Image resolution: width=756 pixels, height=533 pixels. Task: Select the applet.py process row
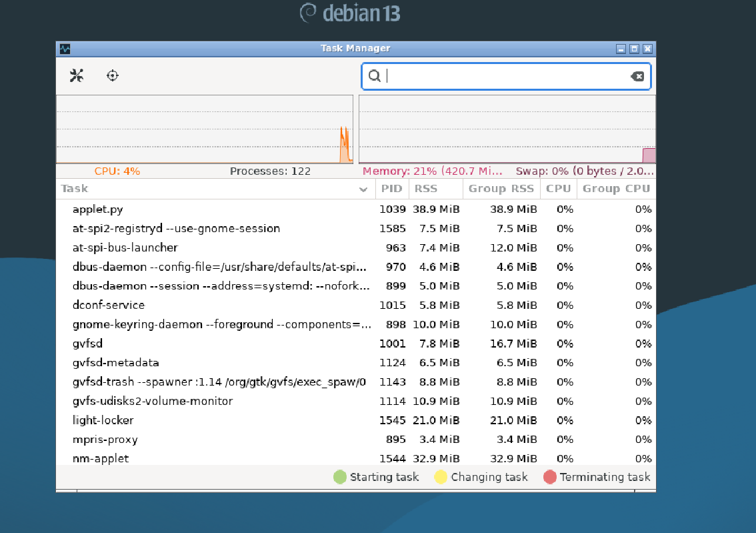coord(356,209)
